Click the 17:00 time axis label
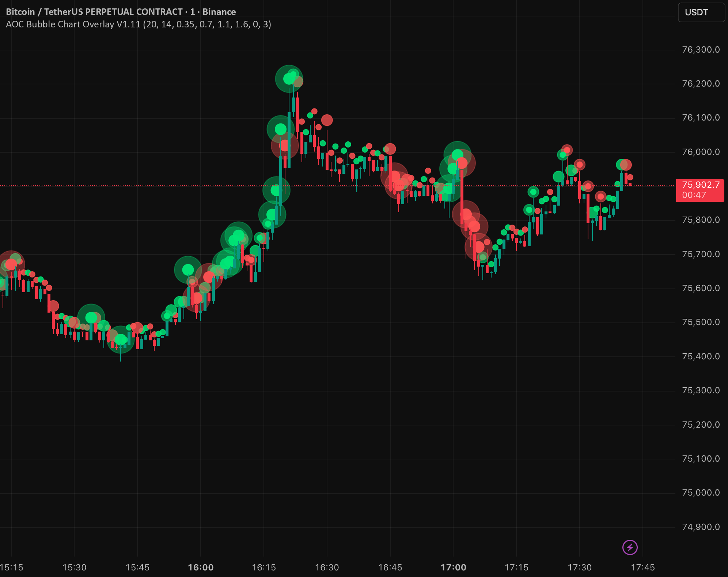The height and width of the screenshot is (577, 728). (454, 568)
